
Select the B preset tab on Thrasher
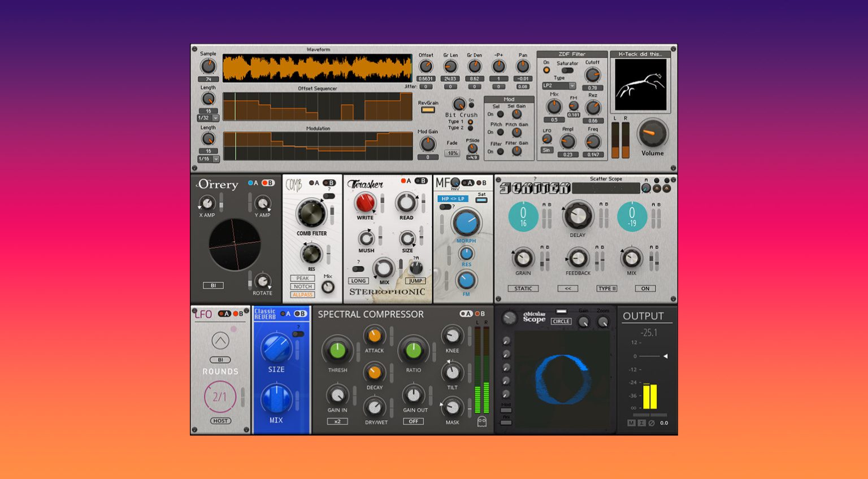422,181
